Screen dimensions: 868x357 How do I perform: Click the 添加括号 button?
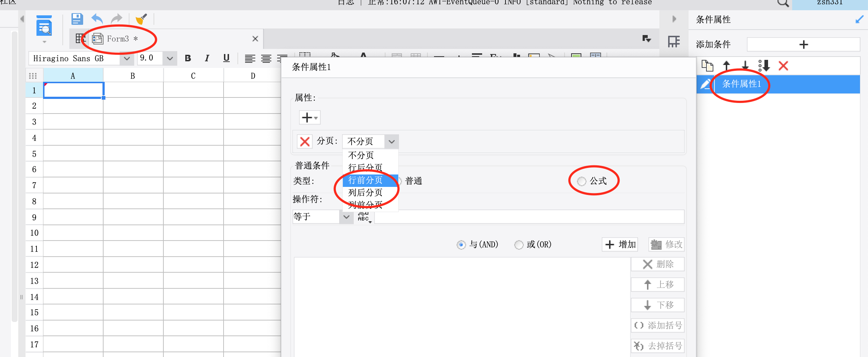pyautogui.click(x=658, y=326)
